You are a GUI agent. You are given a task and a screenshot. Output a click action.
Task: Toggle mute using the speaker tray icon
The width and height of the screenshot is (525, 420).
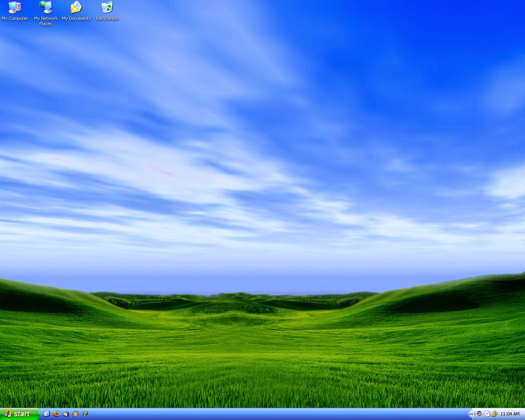coord(479,414)
